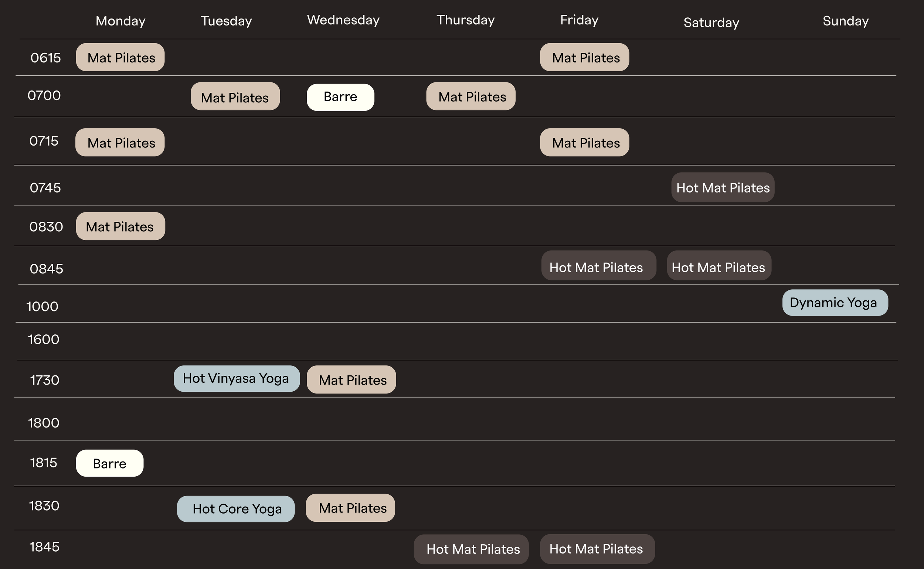Click Wednesday 1830 Mat Pilates class

click(x=350, y=508)
